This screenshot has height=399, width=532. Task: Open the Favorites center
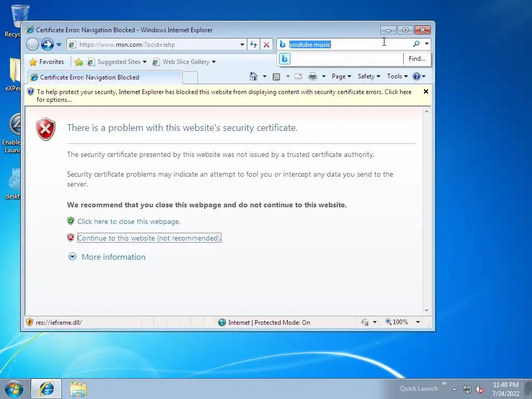point(47,62)
